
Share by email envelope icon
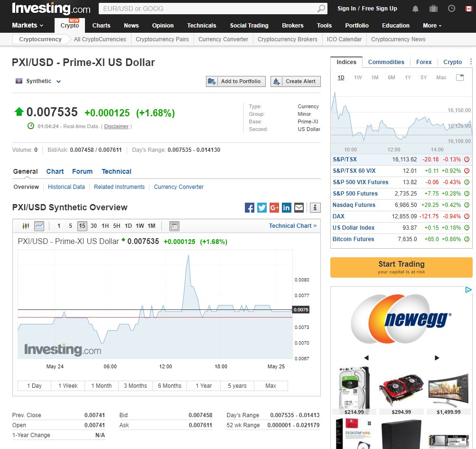pyautogui.click(x=299, y=208)
